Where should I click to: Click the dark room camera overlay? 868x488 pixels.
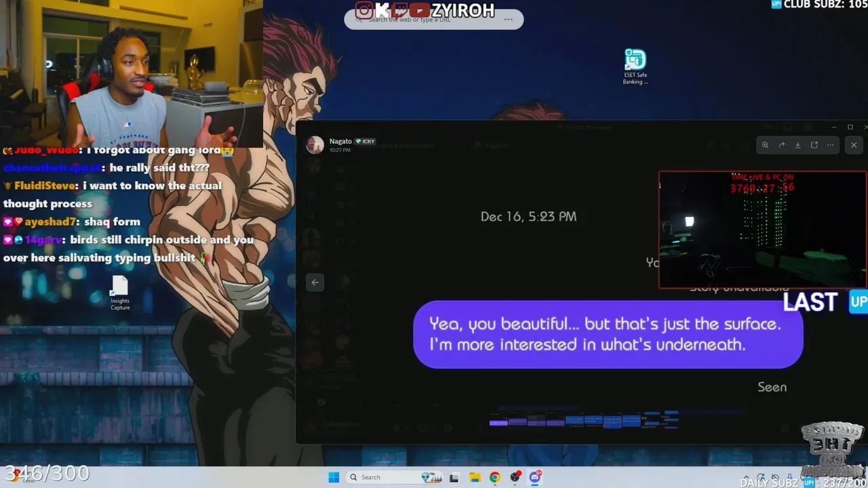click(x=763, y=230)
